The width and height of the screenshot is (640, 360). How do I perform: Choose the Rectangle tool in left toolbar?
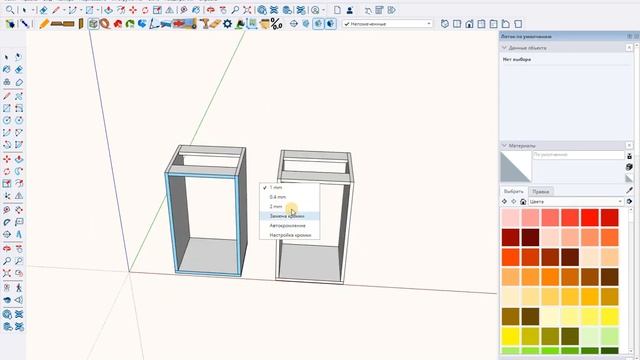pyautogui.click(x=7, y=109)
